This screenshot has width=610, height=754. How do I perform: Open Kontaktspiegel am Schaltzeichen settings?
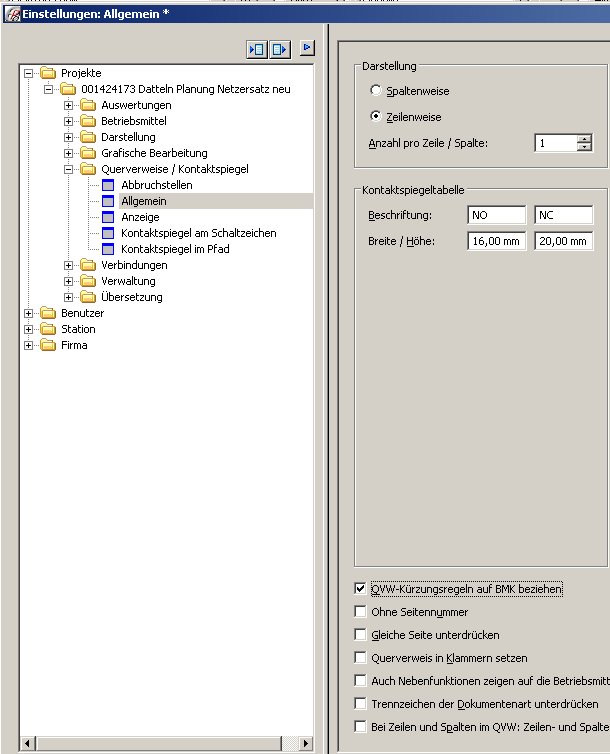tap(199, 233)
